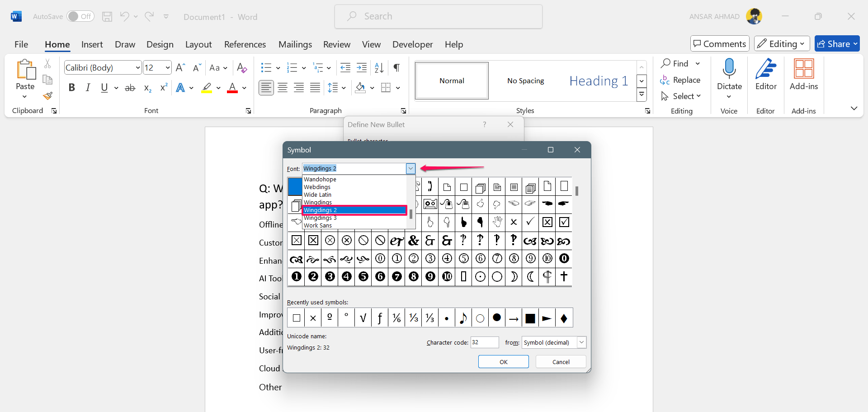Apply yellow text highlight color
The height and width of the screenshot is (412, 868).
click(207, 88)
